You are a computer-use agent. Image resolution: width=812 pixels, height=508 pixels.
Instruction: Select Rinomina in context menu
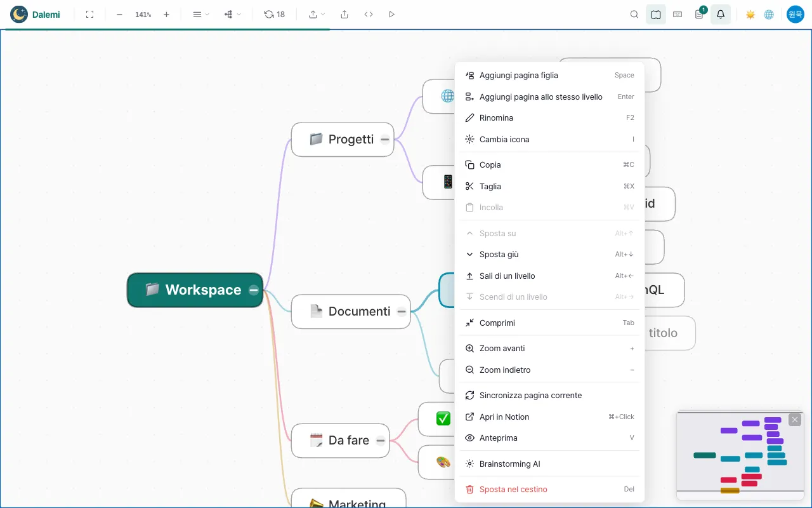(549, 117)
